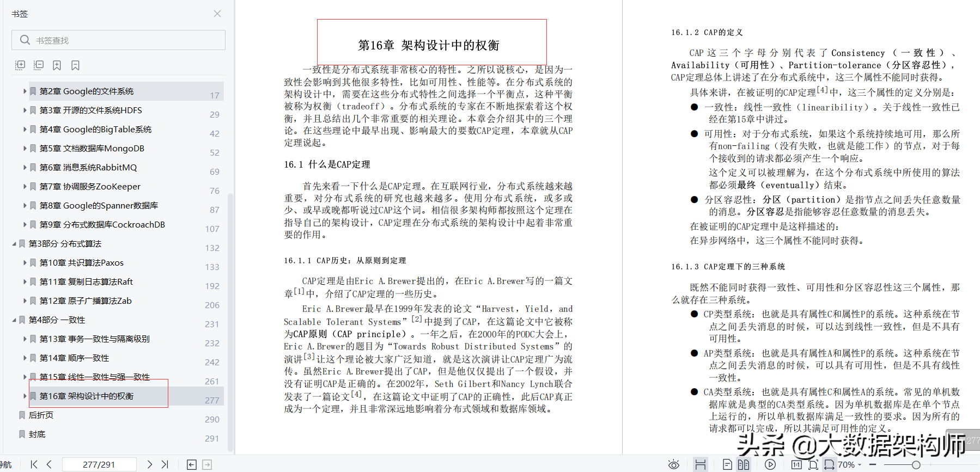Image resolution: width=980 pixels, height=472 pixels.
Task: Click the 第3部分 分布式算法 bookmark label
Action: (65, 243)
